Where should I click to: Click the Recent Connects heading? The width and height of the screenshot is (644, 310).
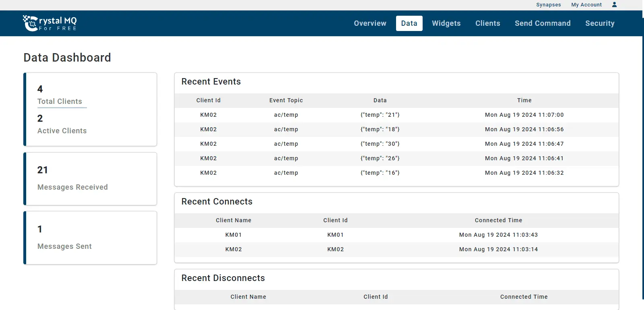pos(217,202)
